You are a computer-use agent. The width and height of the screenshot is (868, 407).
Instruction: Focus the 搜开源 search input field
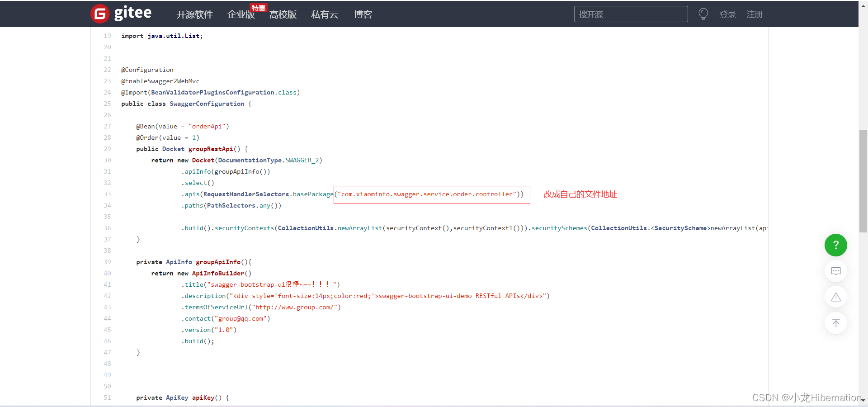631,14
